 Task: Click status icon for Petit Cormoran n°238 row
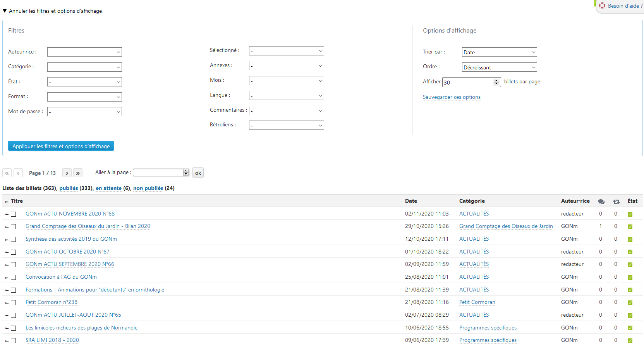[630, 303]
